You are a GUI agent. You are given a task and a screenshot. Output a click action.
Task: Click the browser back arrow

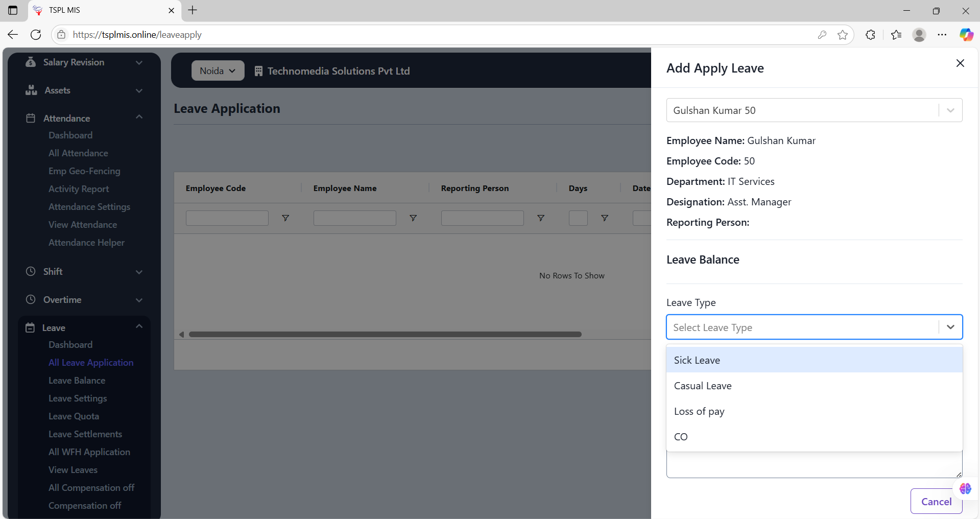[x=13, y=35]
